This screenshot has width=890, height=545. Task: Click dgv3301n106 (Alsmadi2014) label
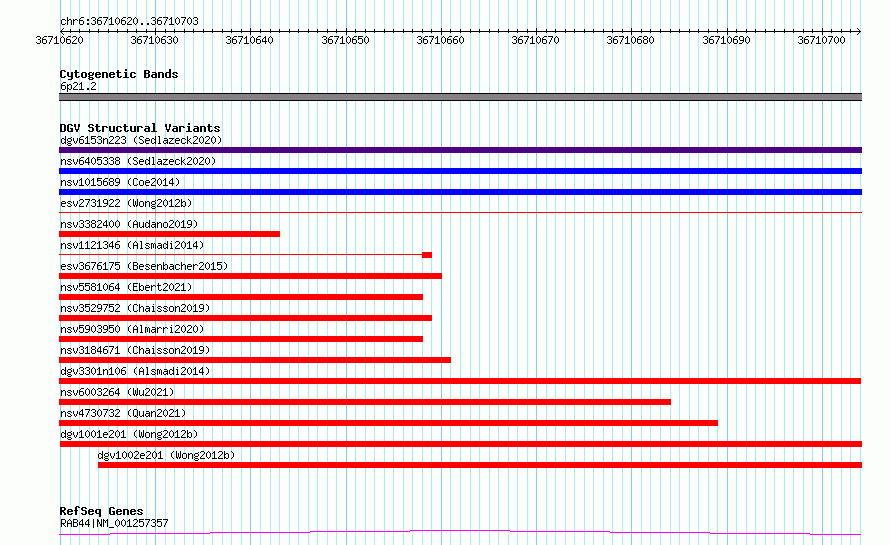pyautogui.click(x=135, y=371)
